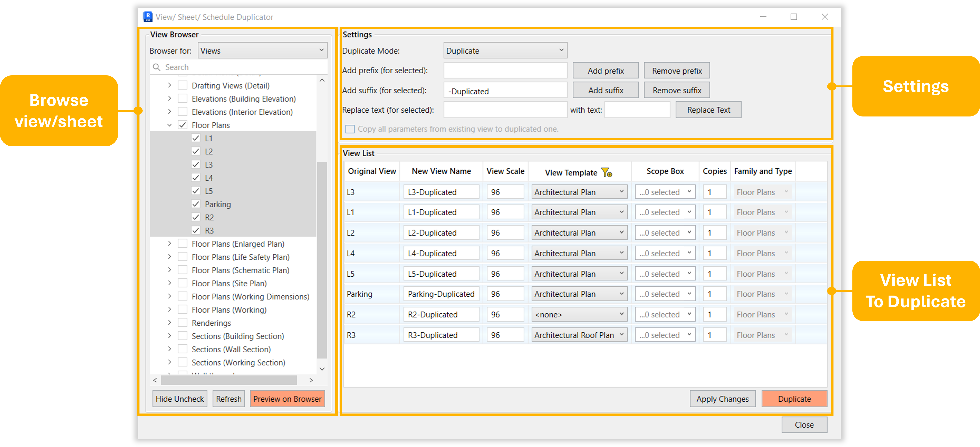Open the Duplicate Mode dropdown
Viewport: 980px width, 447px height.
505,50
